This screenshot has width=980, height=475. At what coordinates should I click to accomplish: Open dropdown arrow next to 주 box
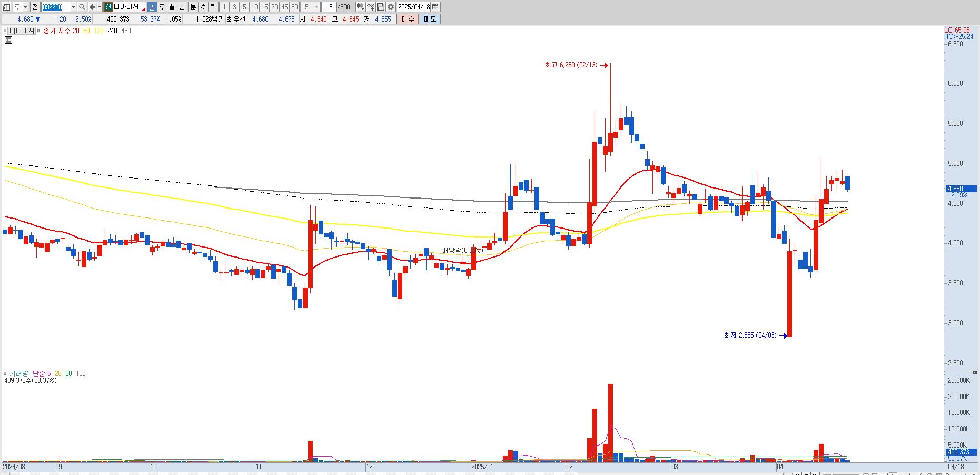coord(25,7)
